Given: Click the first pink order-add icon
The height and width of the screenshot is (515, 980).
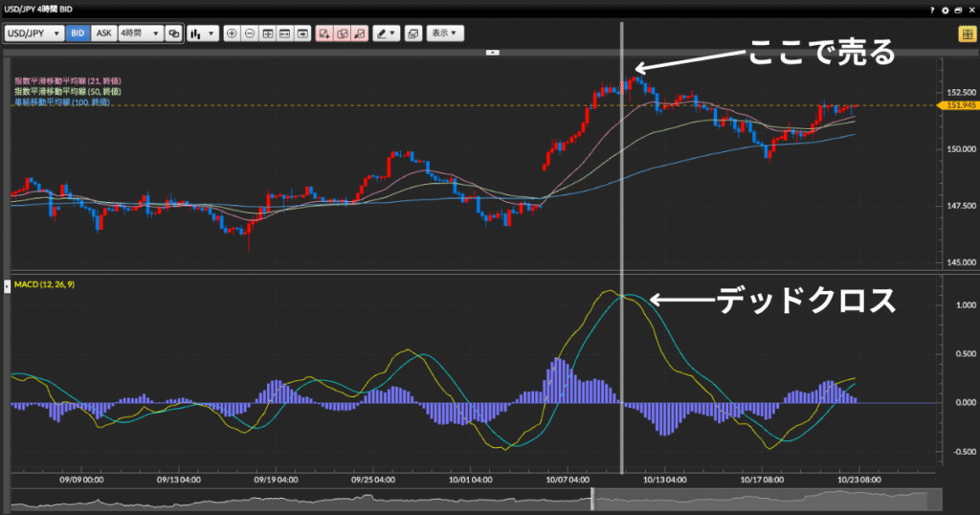Looking at the screenshot, I should pyautogui.click(x=324, y=33).
